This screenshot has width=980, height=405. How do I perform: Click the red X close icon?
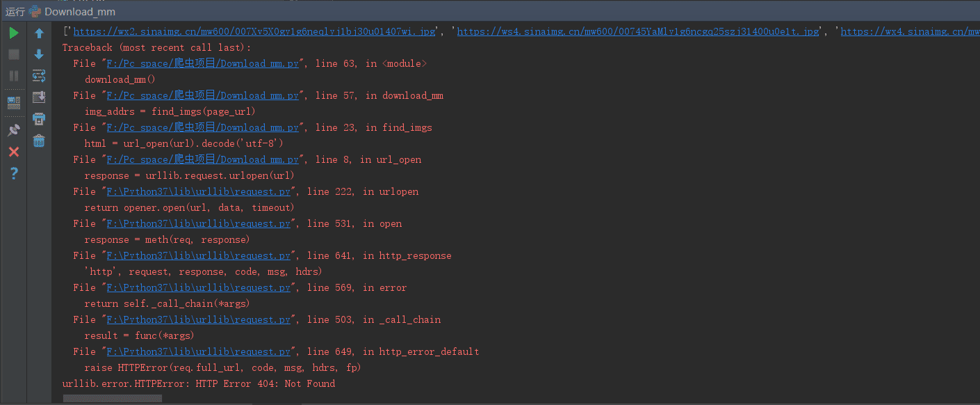click(x=13, y=152)
